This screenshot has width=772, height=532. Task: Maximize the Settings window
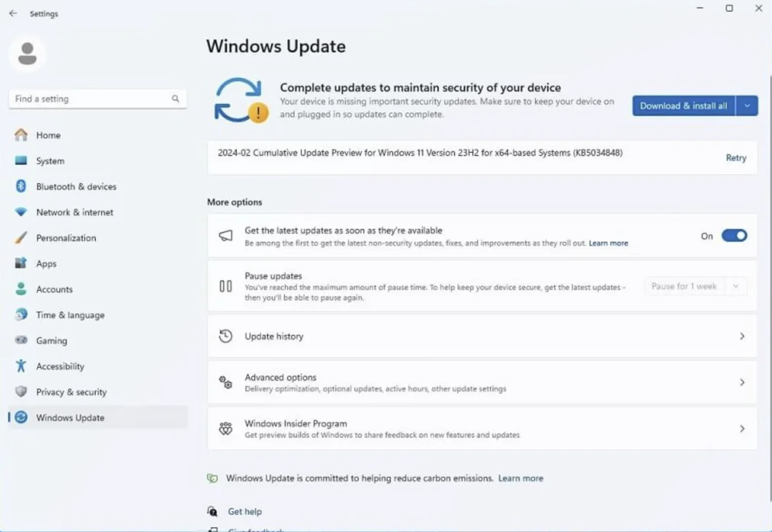730,8
